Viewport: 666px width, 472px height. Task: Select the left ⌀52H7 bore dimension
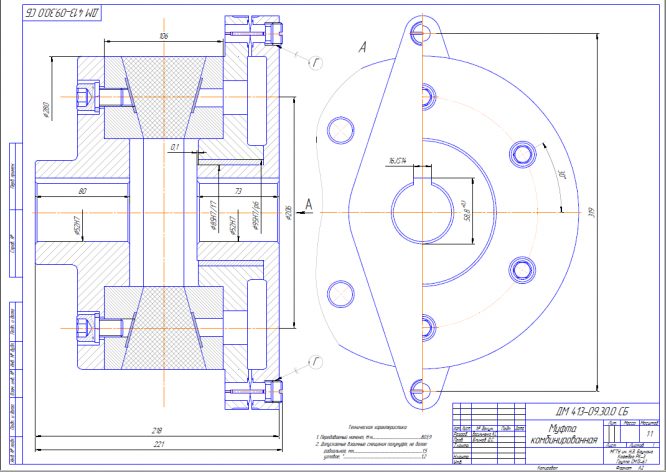(77, 226)
